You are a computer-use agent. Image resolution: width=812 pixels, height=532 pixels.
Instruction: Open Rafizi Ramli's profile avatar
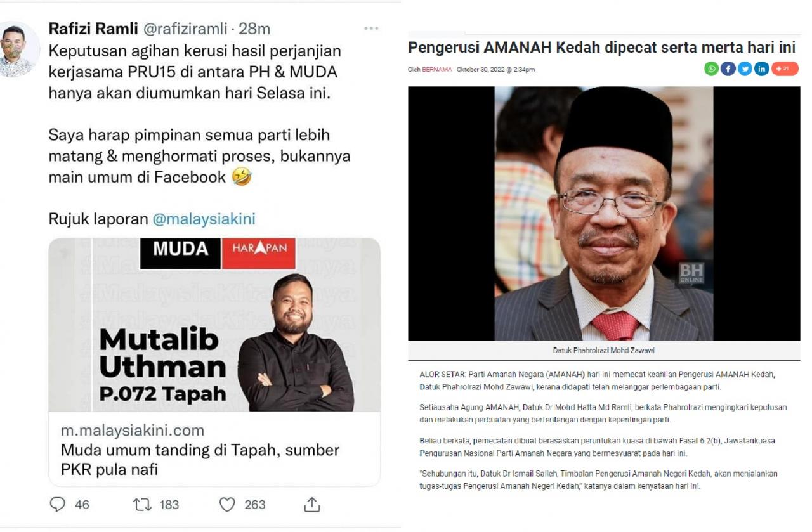tap(18, 49)
